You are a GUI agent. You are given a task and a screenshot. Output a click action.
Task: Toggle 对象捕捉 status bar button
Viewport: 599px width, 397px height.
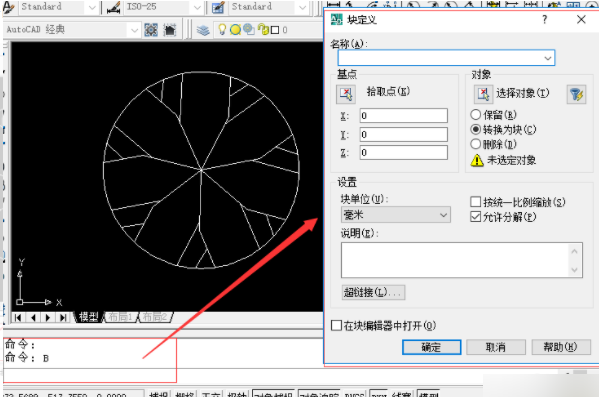click(x=274, y=394)
